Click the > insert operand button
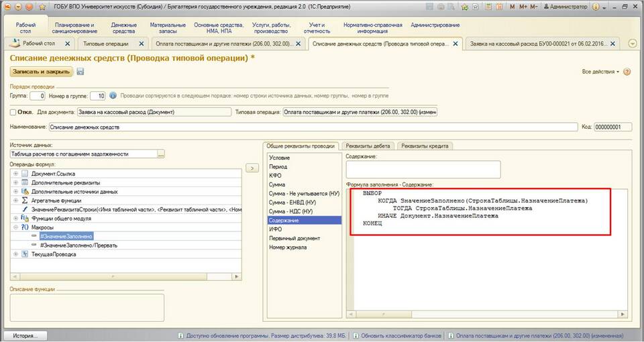Image resolution: width=644 pixels, height=342 pixels. [x=252, y=168]
